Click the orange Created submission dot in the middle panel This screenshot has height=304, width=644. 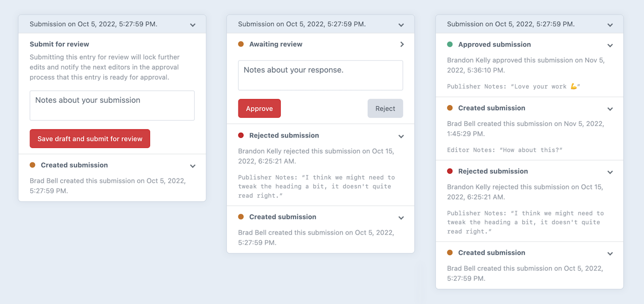tap(241, 217)
